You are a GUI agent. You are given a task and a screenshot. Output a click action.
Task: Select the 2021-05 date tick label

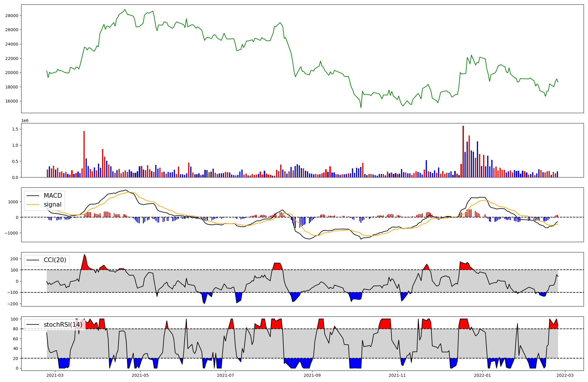click(x=140, y=375)
